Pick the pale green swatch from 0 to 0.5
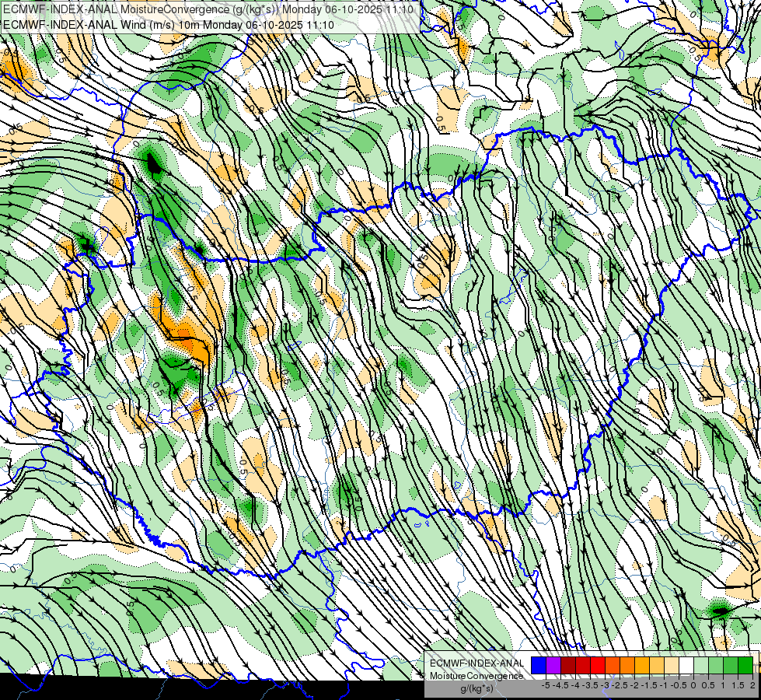 click(701, 666)
